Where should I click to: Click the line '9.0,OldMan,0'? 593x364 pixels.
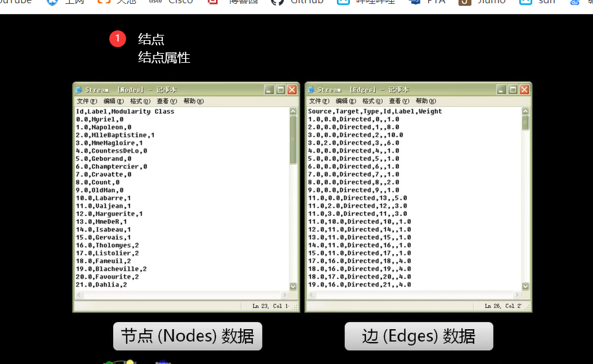tap(100, 190)
